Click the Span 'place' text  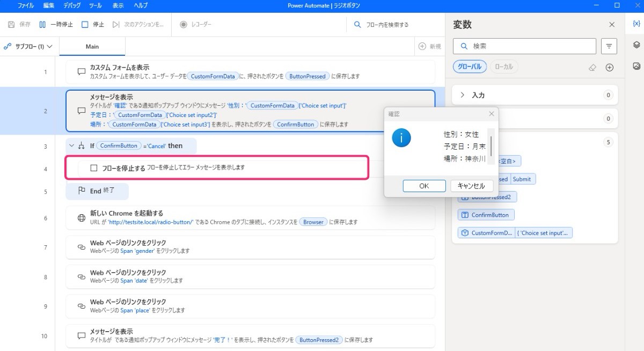point(135,310)
